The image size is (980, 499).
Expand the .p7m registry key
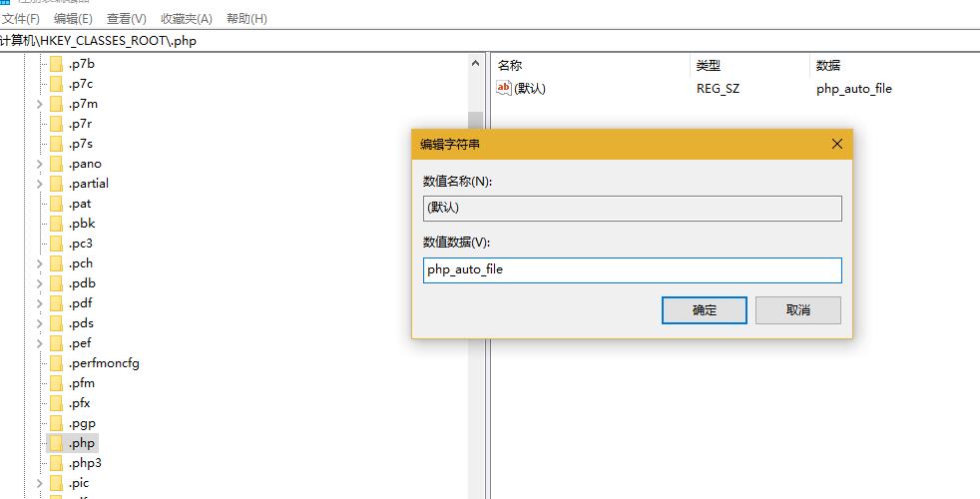tap(39, 104)
